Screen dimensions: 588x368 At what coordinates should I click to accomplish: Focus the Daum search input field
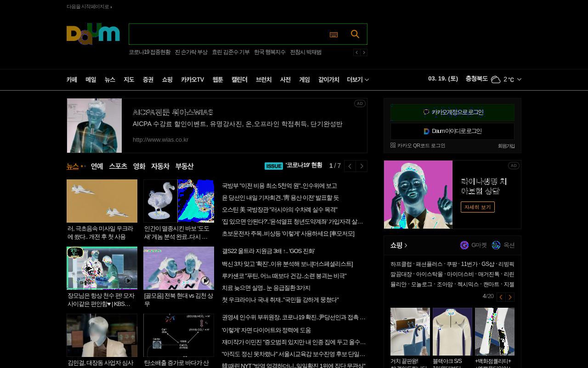coord(227,34)
